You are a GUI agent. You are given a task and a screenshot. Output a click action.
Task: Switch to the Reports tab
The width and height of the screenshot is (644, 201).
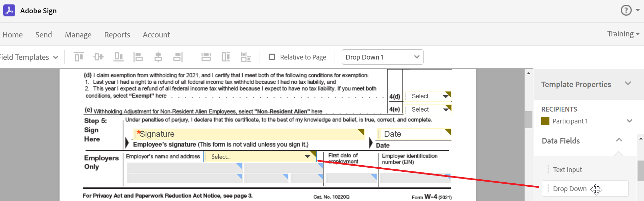click(x=117, y=35)
